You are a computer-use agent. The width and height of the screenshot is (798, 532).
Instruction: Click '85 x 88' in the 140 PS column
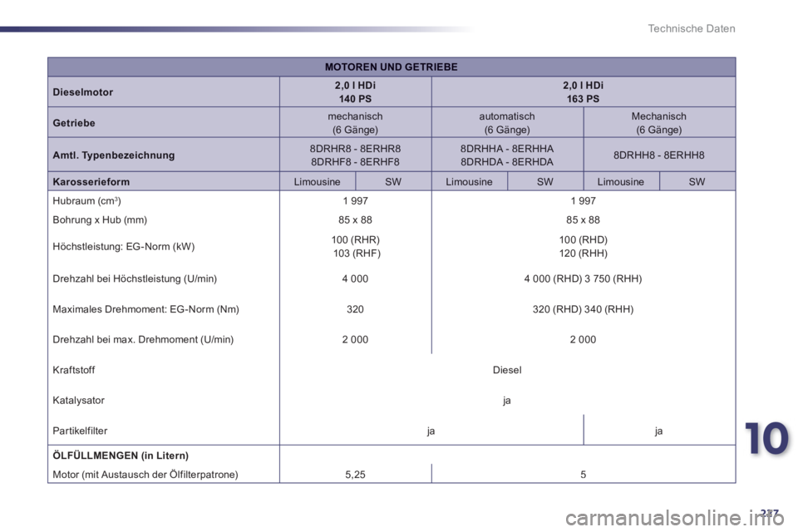355,220
